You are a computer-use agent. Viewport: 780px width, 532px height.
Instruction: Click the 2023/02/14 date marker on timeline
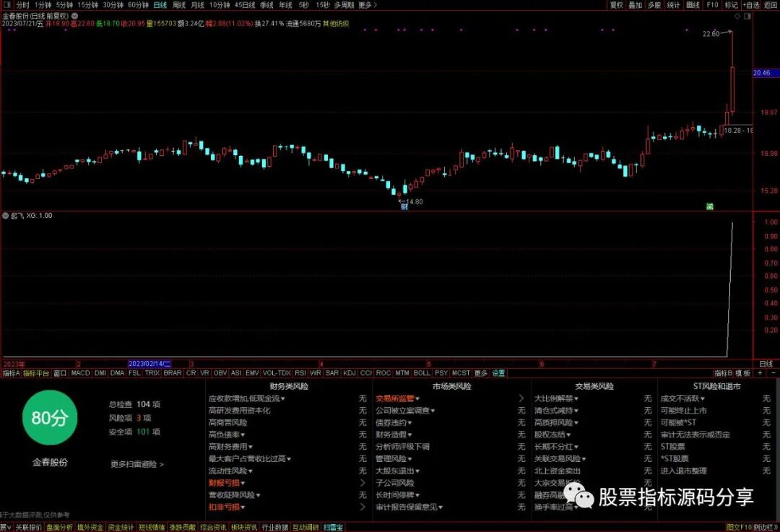(x=149, y=364)
